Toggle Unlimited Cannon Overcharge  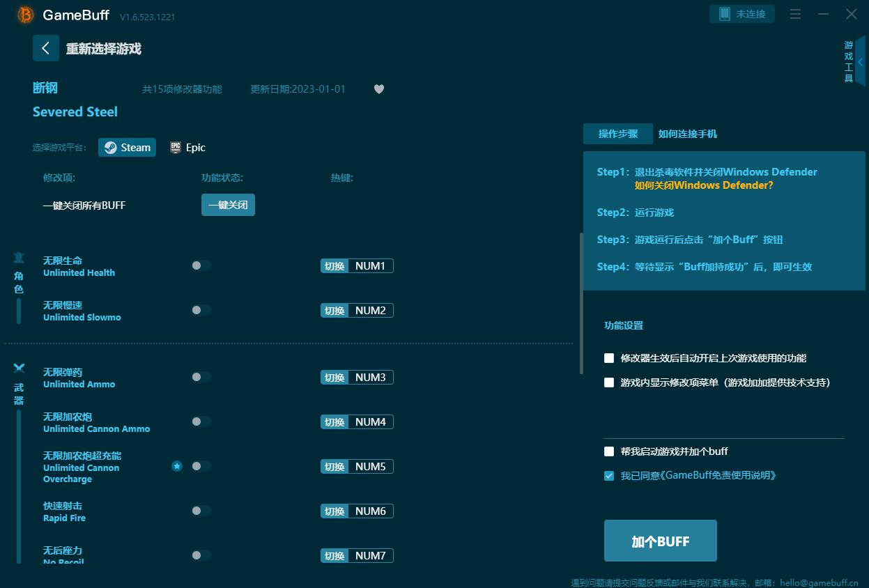pos(201,466)
